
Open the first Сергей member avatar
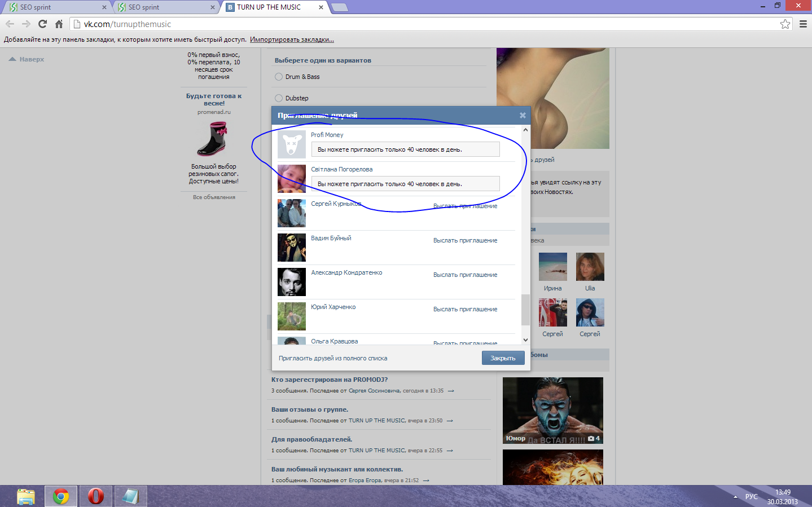[x=553, y=312]
